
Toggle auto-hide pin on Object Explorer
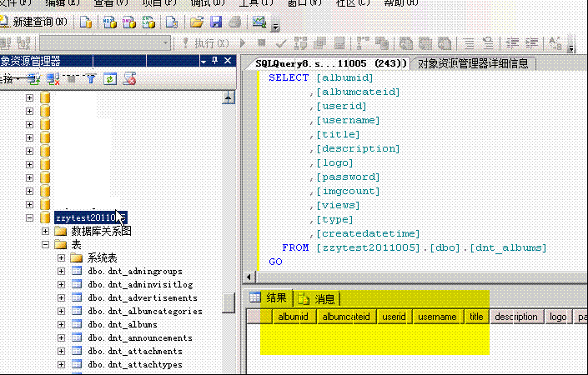[215, 61]
